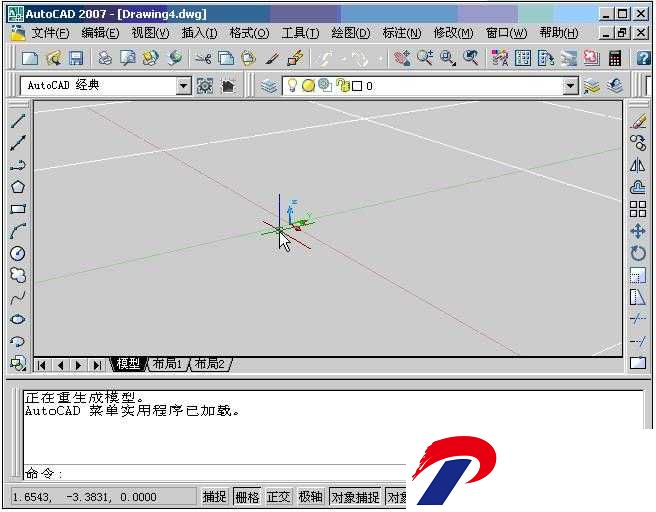Select the Circle draw tool
This screenshot has width=656, height=512.
point(18,253)
